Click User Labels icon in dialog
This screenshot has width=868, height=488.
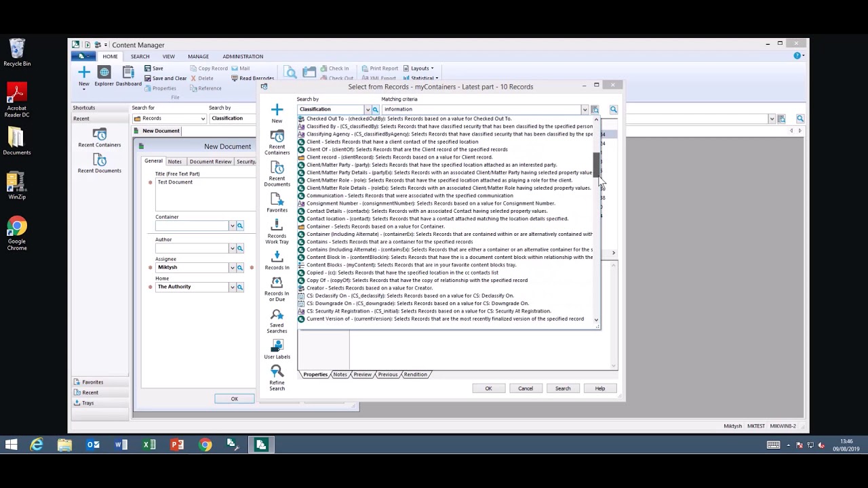tap(277, 349)
